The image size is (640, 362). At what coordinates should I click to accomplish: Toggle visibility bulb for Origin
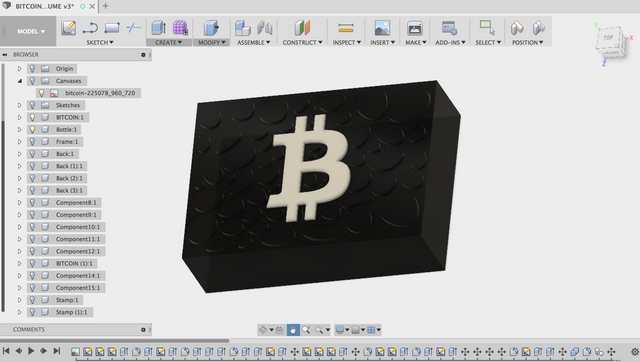pos(32,69)
